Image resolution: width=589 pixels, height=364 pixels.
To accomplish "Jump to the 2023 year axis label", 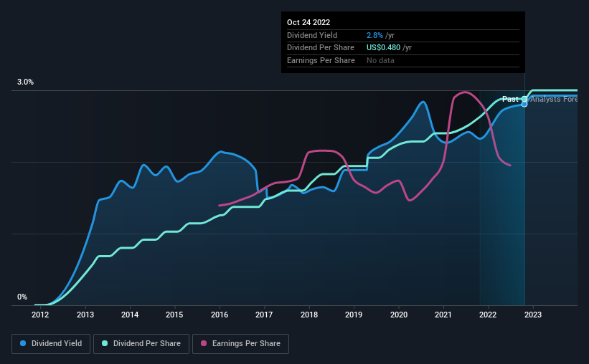I will 533,315.
